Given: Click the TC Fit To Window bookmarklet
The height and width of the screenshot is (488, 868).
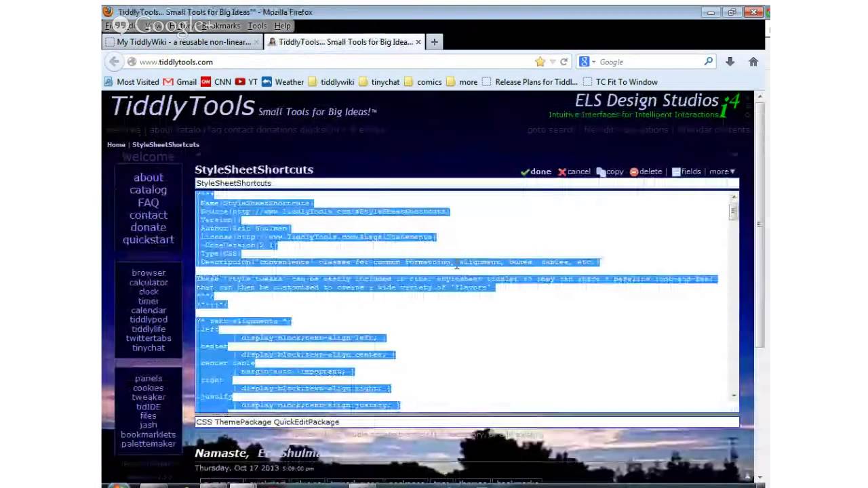Looking at the screenshot, I should click(x=620, y=82).
